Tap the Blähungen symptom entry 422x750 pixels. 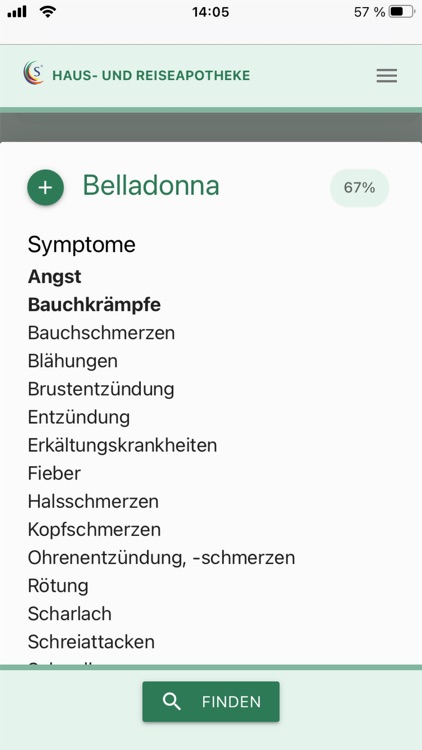73,361
